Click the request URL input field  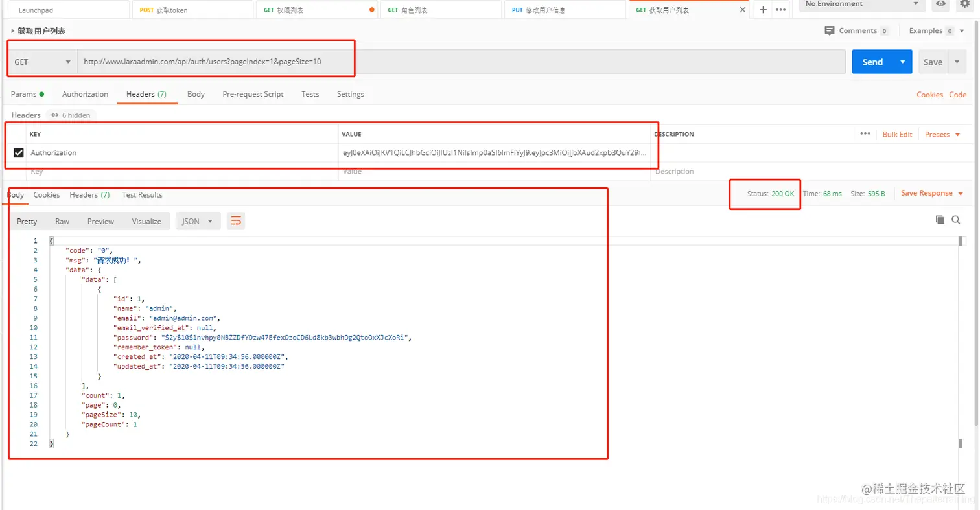tap(461, 62)
